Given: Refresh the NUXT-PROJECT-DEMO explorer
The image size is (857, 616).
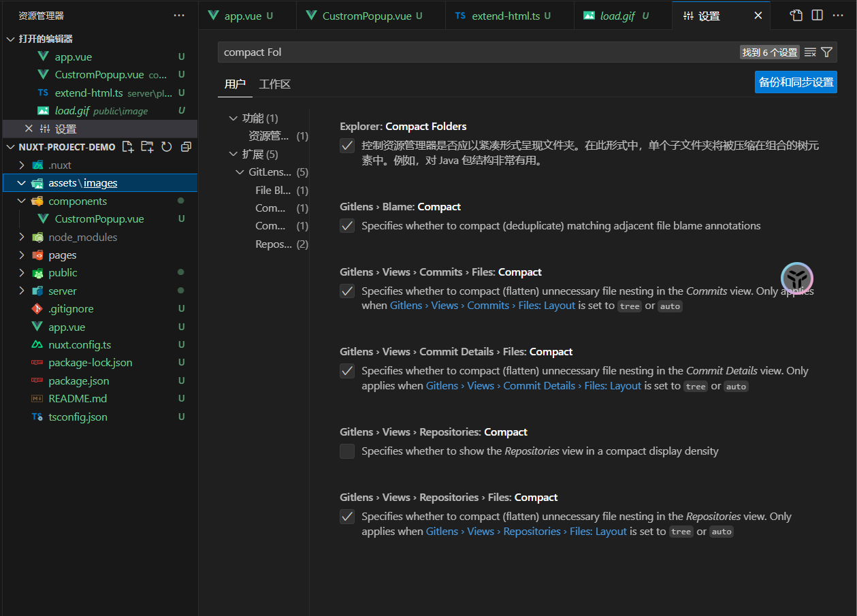Looking at the screenshot, I should click(x=167, y=147).
